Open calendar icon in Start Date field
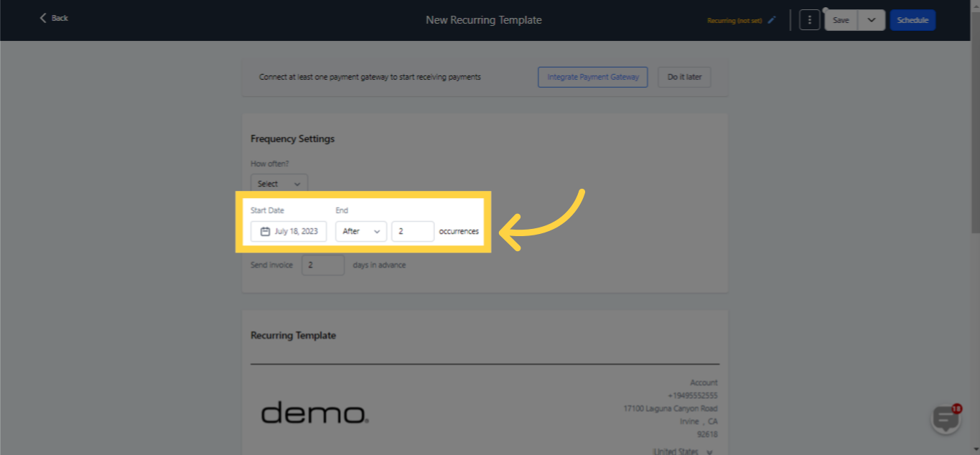The width and height of the screenshot is (980, 455). tap(265, 231)
